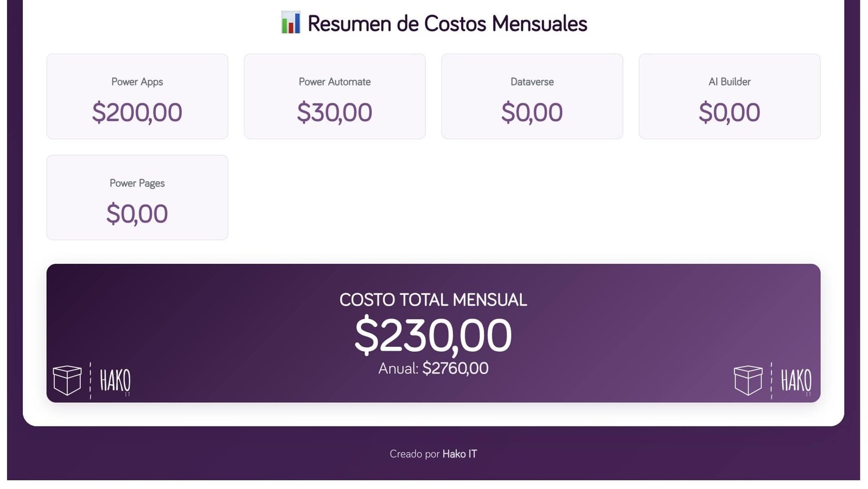The height and width of the screenshot is (489, 868).
Task: Click the right Hako box logo icon
Action: (x=748, y=380)
